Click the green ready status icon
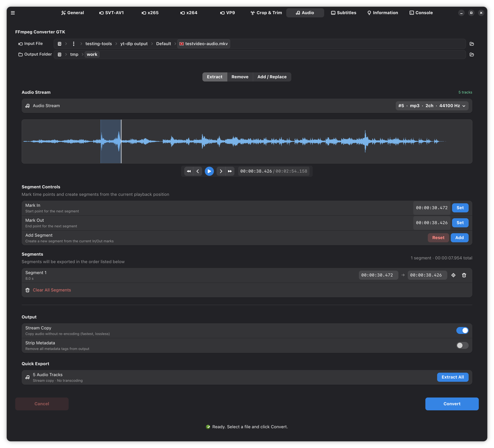The height and width of the screenshot is (448, 494). [x=208, y=427]
